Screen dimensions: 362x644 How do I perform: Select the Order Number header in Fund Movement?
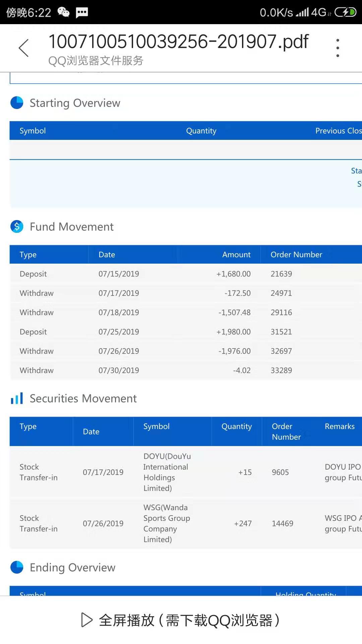(296, 255)
